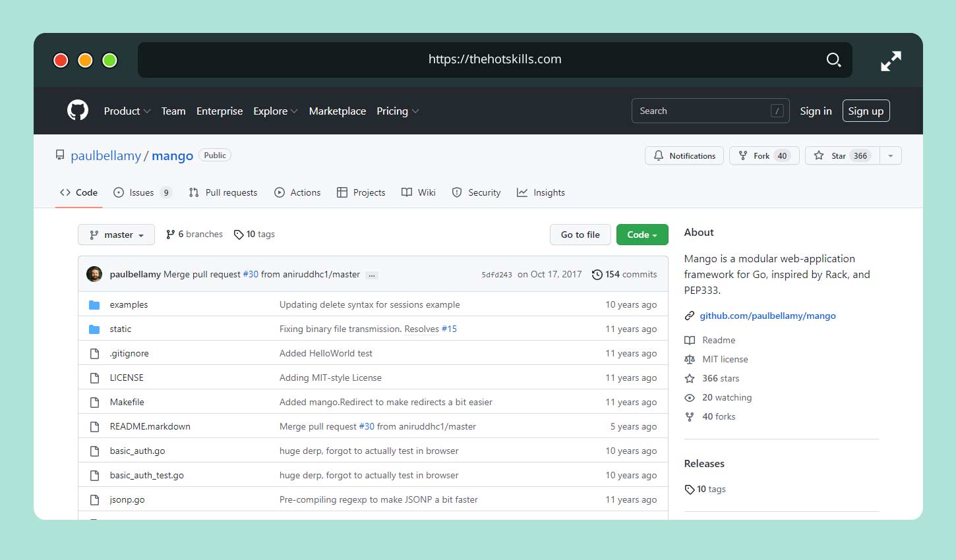Click the scales icon beside MIT license
The width and height of the screenshot is (956, 560).
click(x=690, y=359)
